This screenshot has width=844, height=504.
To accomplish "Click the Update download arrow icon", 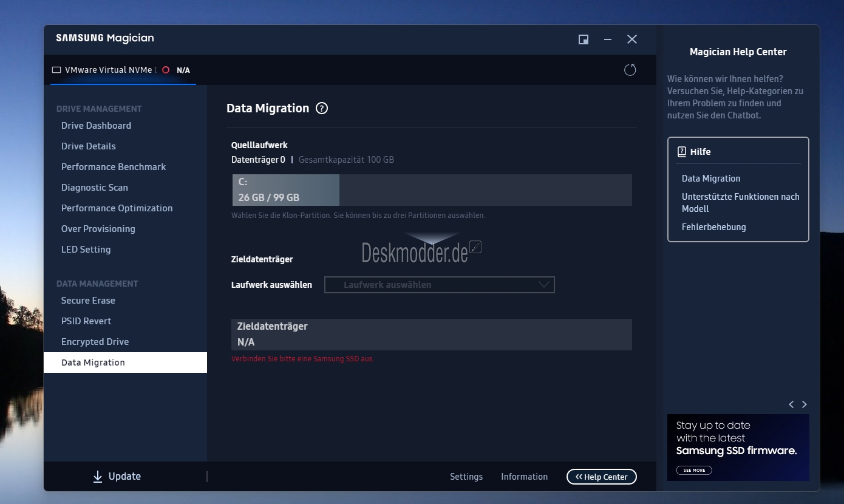I will click(98, 477).
